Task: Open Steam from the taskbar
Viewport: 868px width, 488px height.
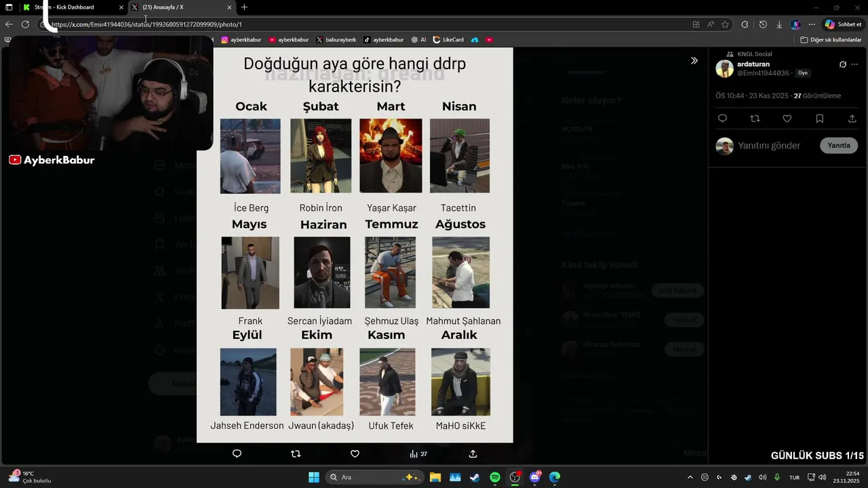Action: point(475,477)
